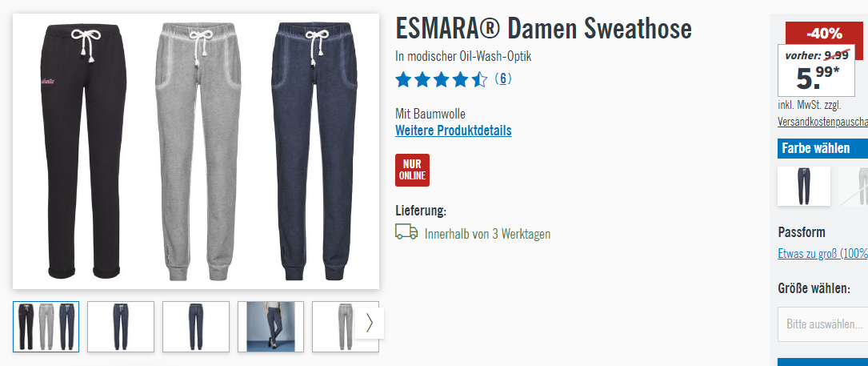The width and height of the screenshot is (868, 366).
Task: Select the model wearing pants thumbnail
Action: 270,327
